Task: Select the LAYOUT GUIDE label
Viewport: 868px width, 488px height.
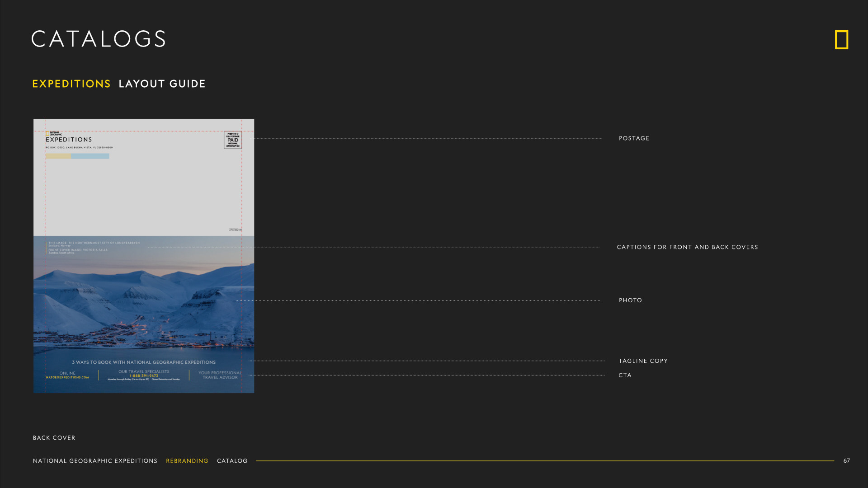Action: (x=162, y=84)
